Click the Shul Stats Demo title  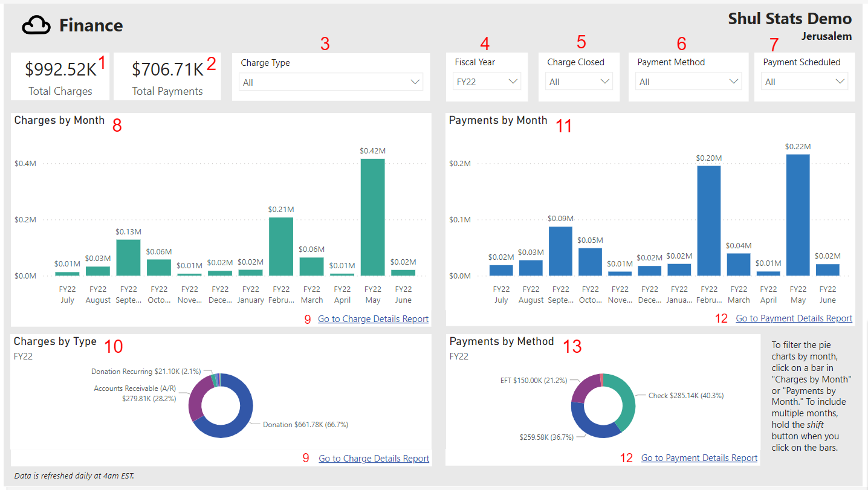pyautogui.click(x=789, y=19)
